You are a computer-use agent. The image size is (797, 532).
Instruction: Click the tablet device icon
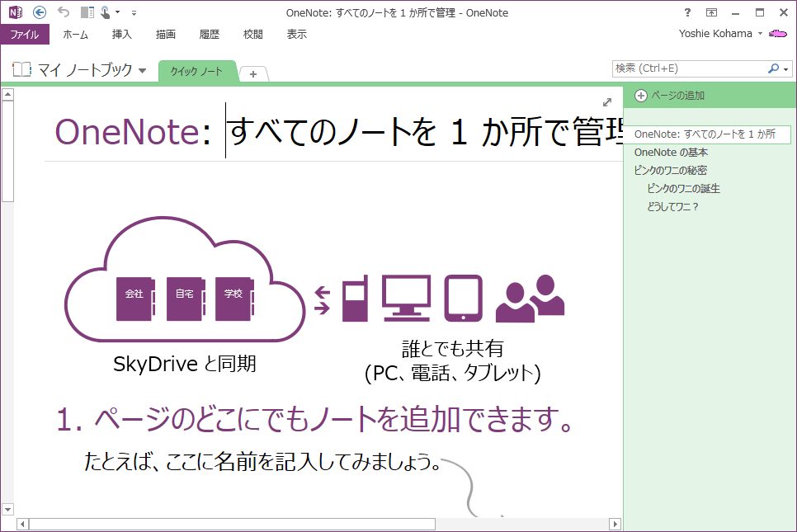coord(463,299)
